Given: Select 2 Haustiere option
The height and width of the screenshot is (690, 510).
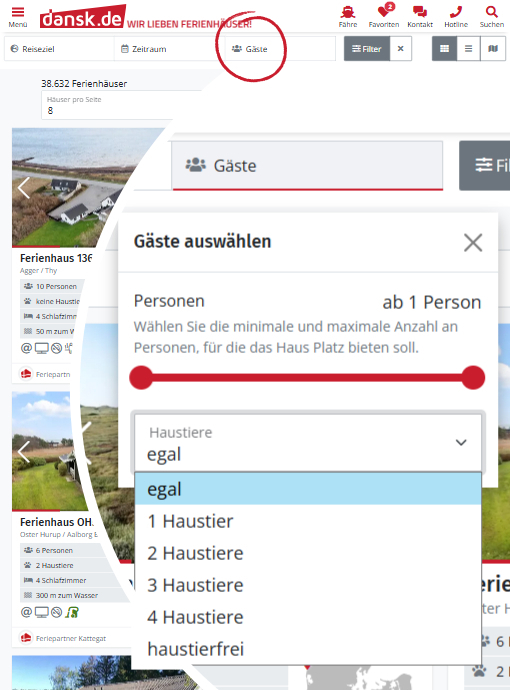Looking at the screenshot, I should point(308,553).
